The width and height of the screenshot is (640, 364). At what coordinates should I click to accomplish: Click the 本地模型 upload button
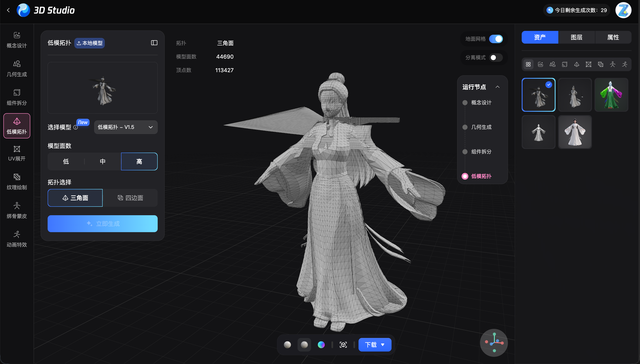90,43
